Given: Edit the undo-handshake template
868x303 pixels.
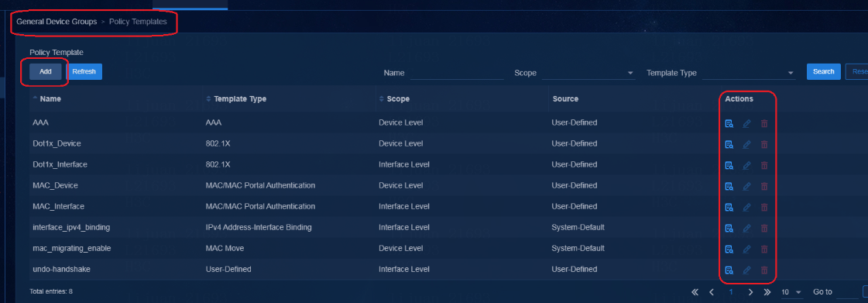Looking at the screenshot, I should click(746, 270).
